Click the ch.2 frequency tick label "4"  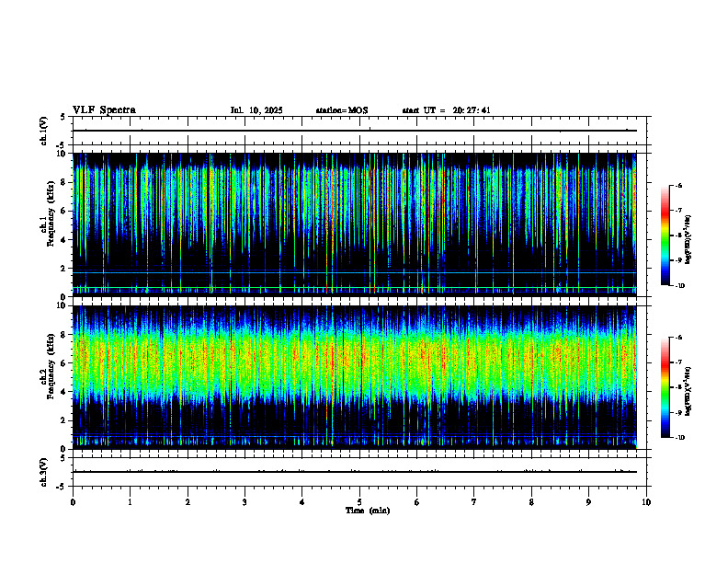click(64, 392)
